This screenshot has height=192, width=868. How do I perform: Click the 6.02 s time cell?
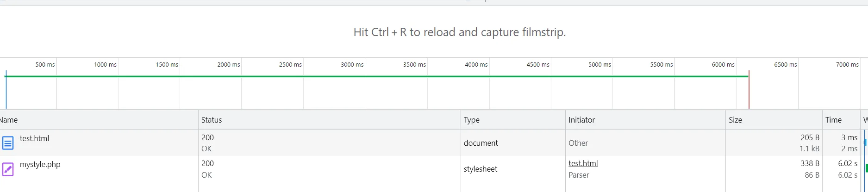click(847, 163)
